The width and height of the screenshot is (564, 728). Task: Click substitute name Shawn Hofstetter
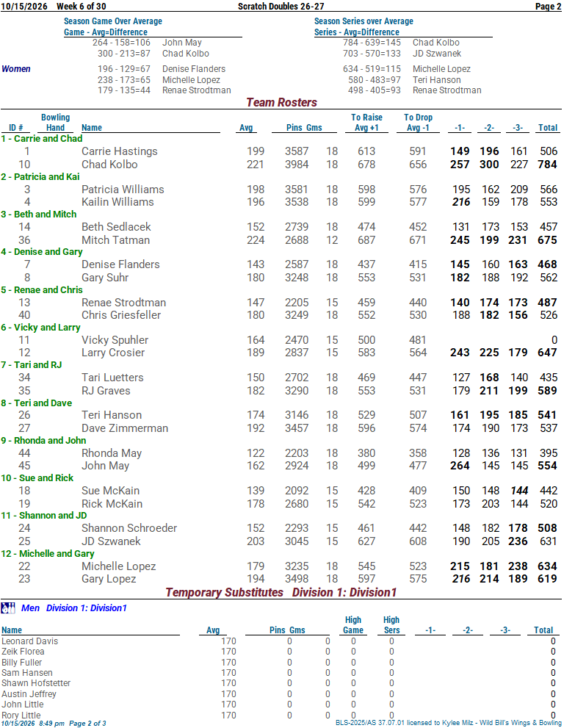(x=36, y=683)
